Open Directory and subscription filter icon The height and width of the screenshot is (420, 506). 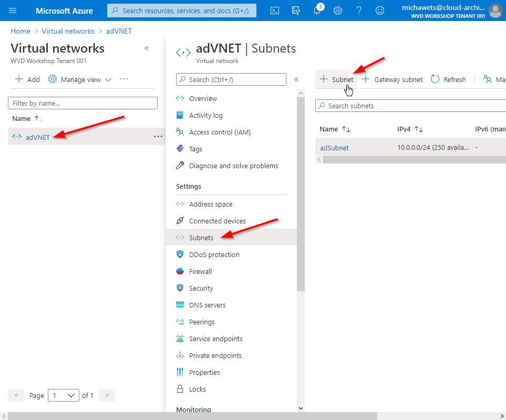pyautogui.click(x=296, y=11)
